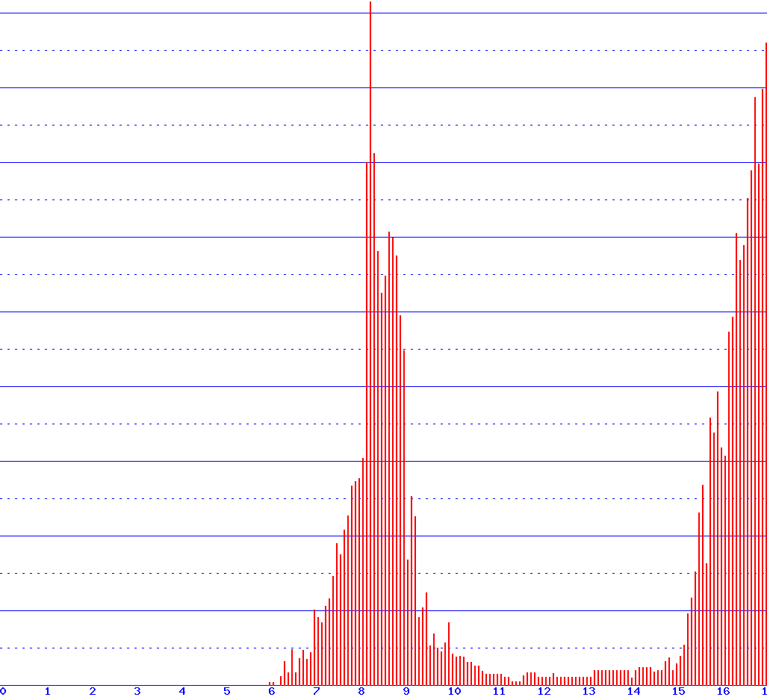The image size is (767, 700).
Task: Click the x-axis label 12
Action: pyautogui.click(x=544, y=691)
